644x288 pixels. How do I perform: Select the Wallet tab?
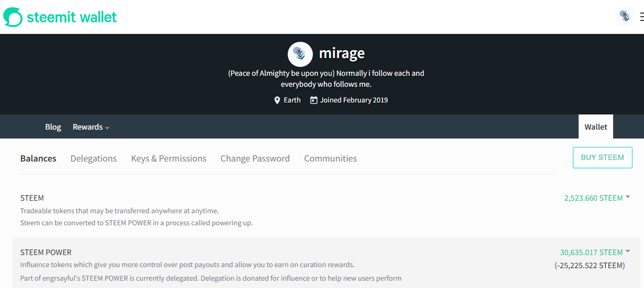point(596,127)
